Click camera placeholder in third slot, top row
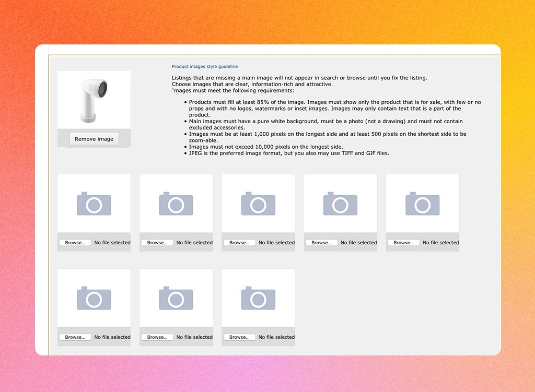The height and width of the screenshot is (392, 535). pos(258,204)
